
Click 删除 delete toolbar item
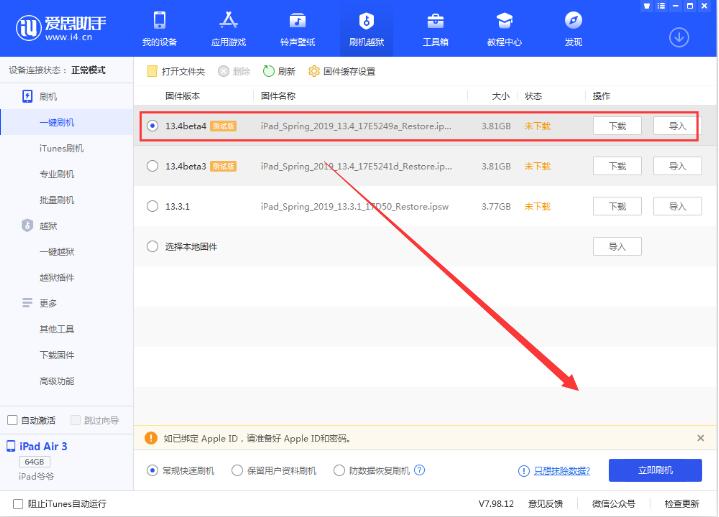pyautogui.click(x=234, y=71)
